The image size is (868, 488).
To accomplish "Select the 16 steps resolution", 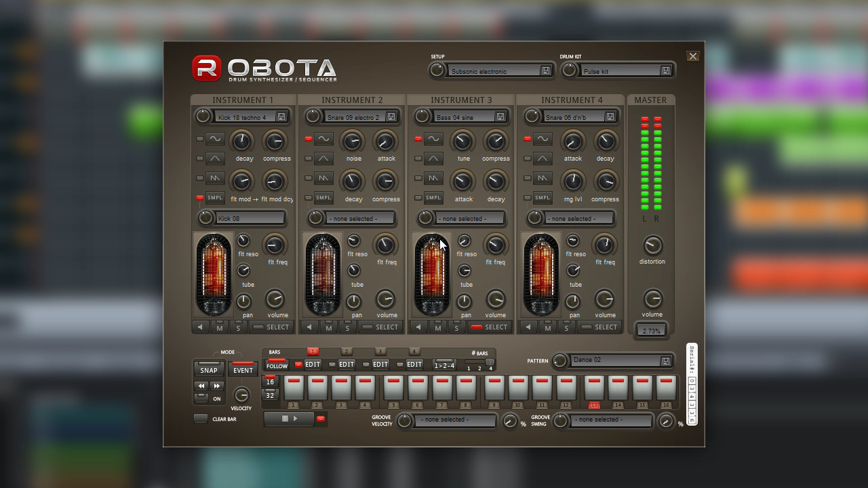I will point(270,381).
